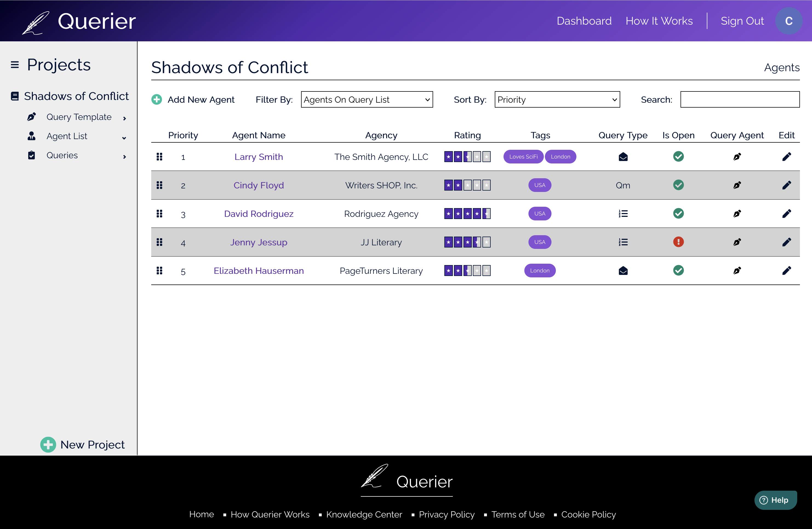Click the envelope query type icon for Elizabeth Hauserman

tap(623, 271)
